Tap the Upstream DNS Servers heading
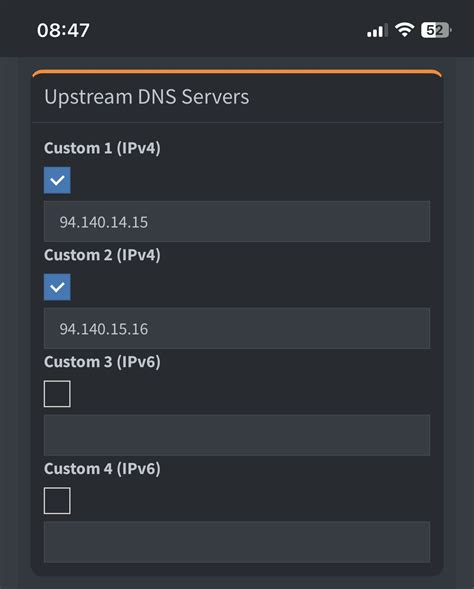 point(146,97)
